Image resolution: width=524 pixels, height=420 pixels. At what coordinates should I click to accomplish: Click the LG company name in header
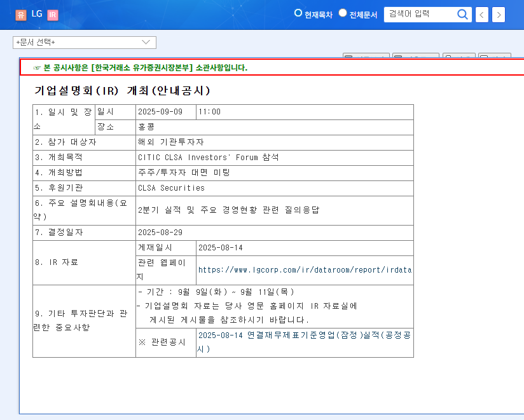[37, 14]
